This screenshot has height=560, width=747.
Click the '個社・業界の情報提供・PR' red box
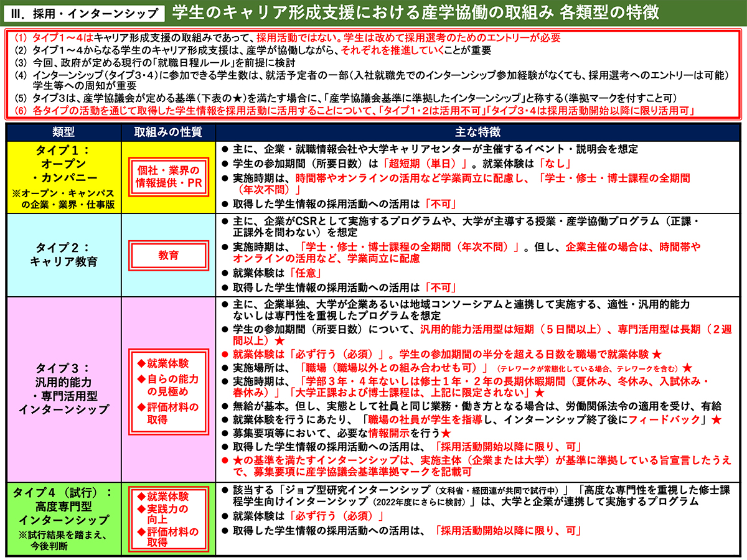[168, 177]
